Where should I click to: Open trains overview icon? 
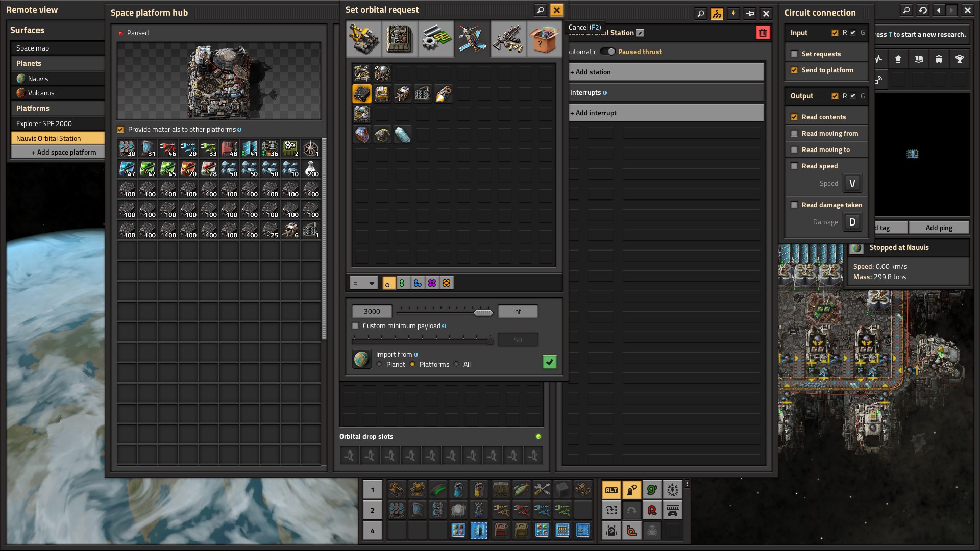coord(939,59)
